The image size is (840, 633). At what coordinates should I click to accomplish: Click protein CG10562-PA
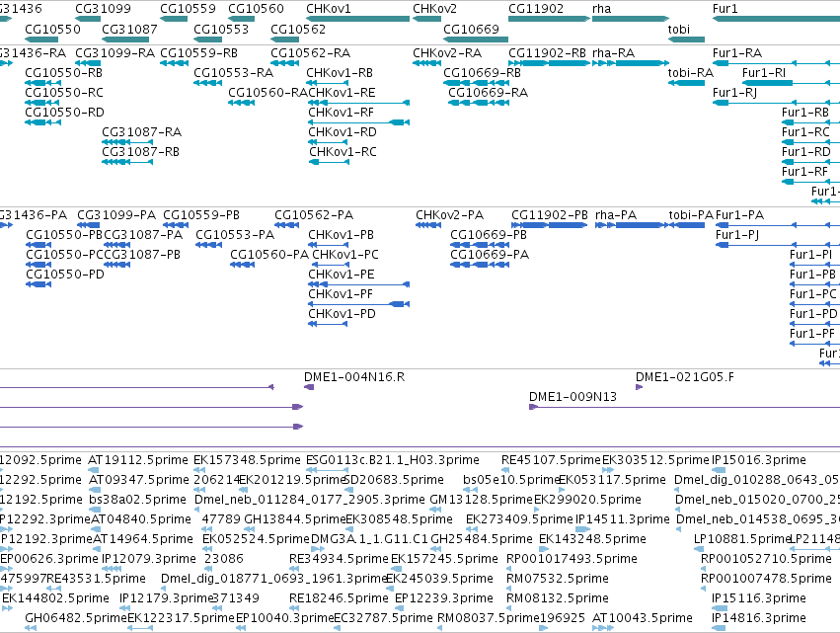click(x=313, y=215)
